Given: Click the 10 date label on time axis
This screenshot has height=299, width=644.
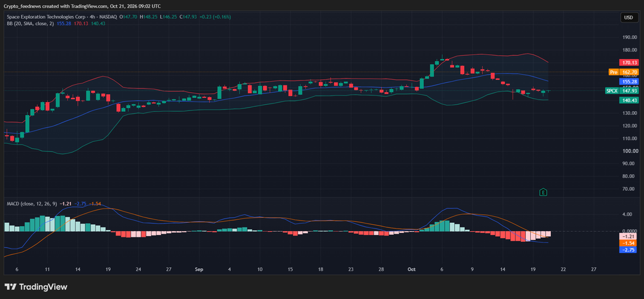Looking at the screenshot, I should 260,269.
